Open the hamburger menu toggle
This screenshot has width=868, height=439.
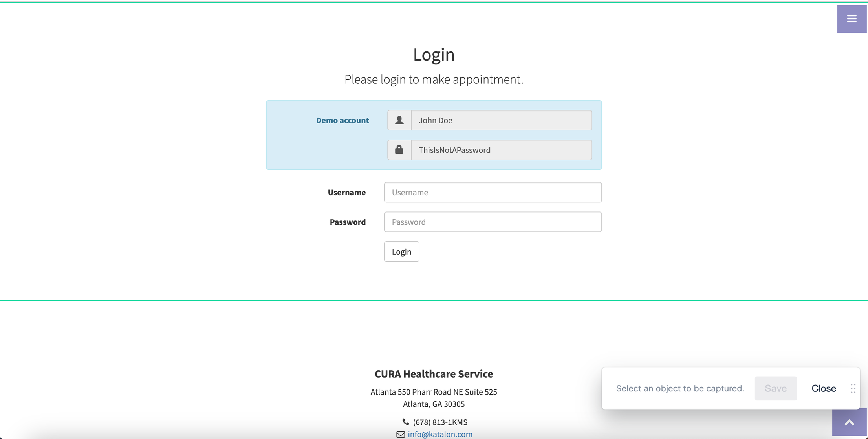852,19
